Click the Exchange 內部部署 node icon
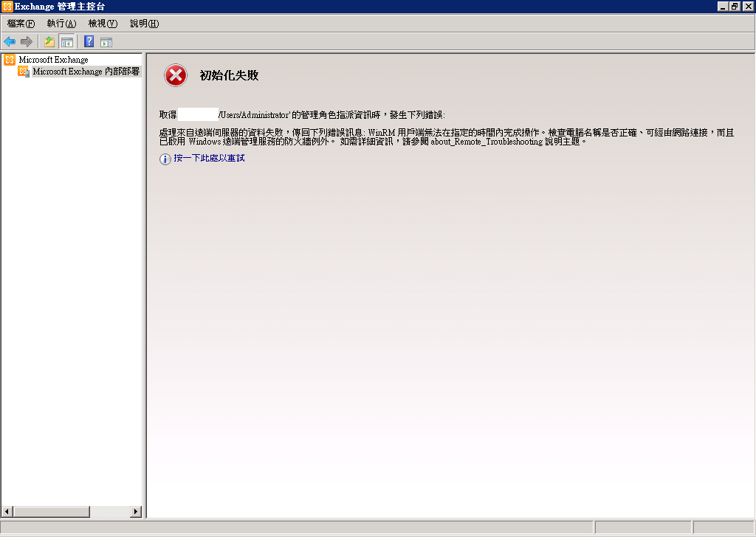 [24, 72]
